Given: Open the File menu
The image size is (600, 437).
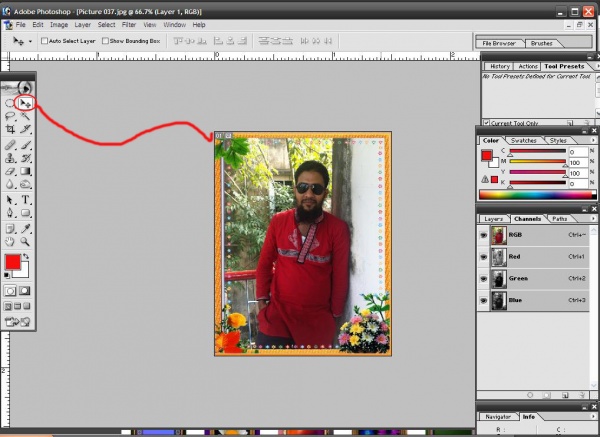Looking at the screenshot, I should coord(21,24).
